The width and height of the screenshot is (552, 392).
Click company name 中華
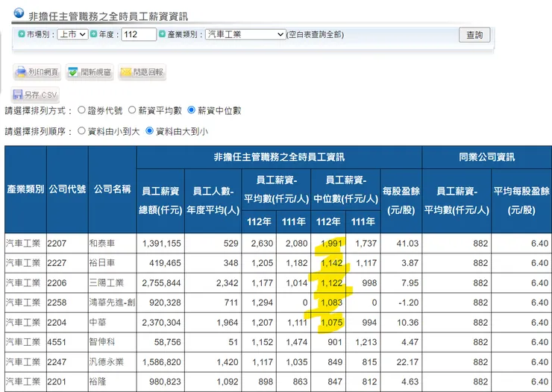(98, 323)
